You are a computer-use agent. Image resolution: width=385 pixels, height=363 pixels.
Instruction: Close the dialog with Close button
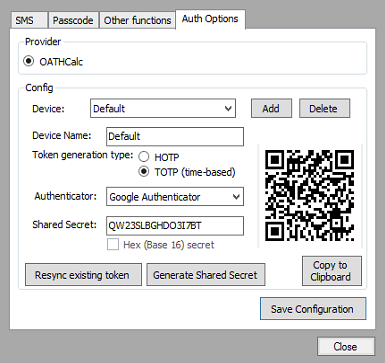pos(346,347)
